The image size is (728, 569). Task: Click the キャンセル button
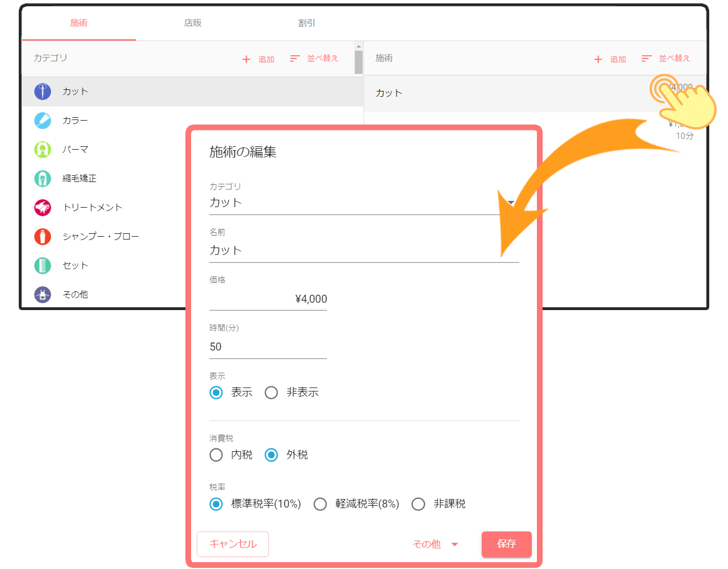(x=233, y=544)
